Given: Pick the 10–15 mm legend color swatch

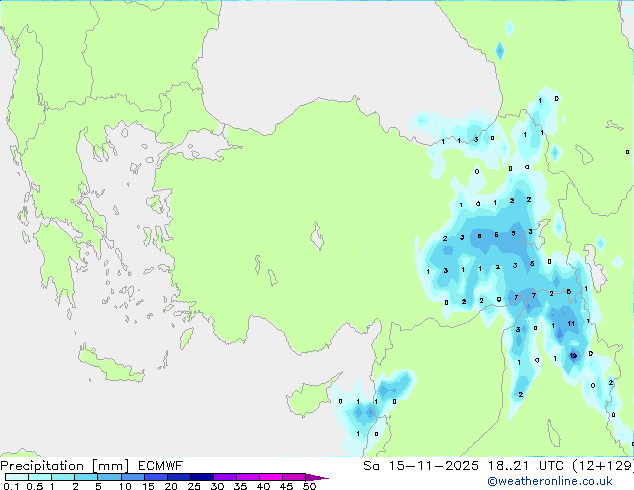Looking at the screenshot, I should coord(132,477).
